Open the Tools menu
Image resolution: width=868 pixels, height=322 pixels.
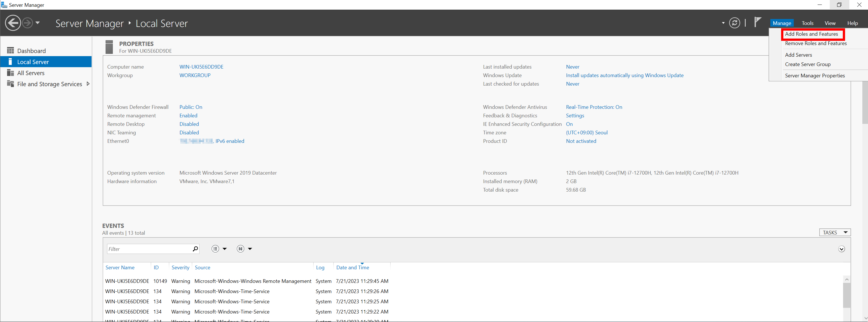coord(807,23)
